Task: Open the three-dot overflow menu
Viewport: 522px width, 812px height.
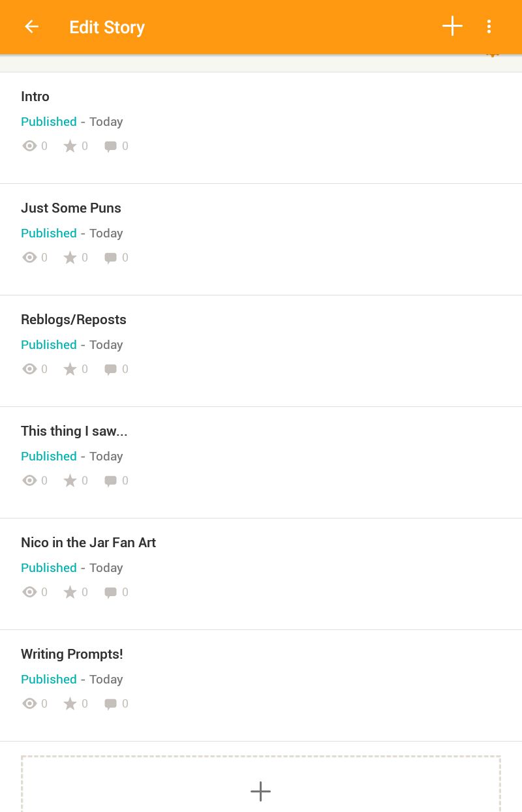Action: click(489, 27)
